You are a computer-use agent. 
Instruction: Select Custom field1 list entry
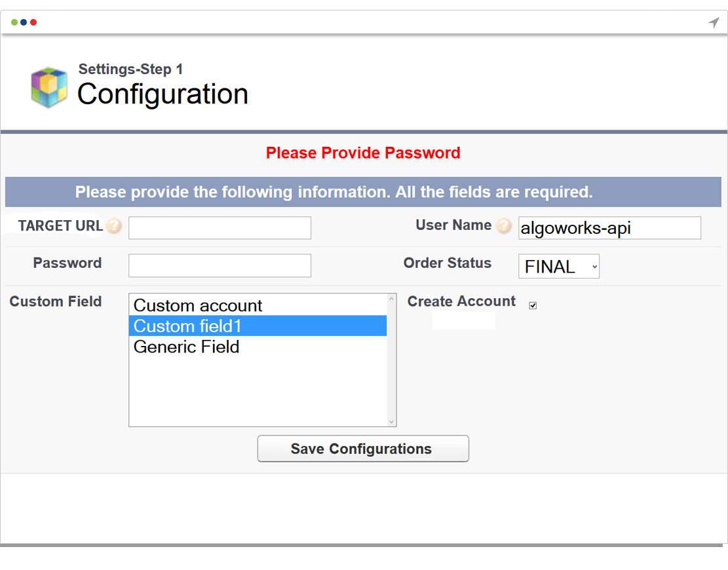[x=258, y=326]
